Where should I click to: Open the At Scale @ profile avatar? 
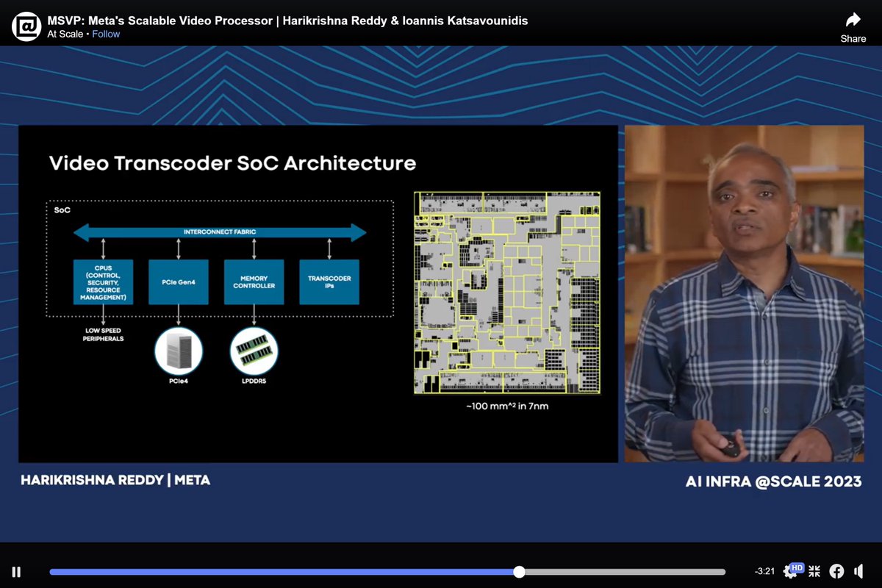point(25,24)
